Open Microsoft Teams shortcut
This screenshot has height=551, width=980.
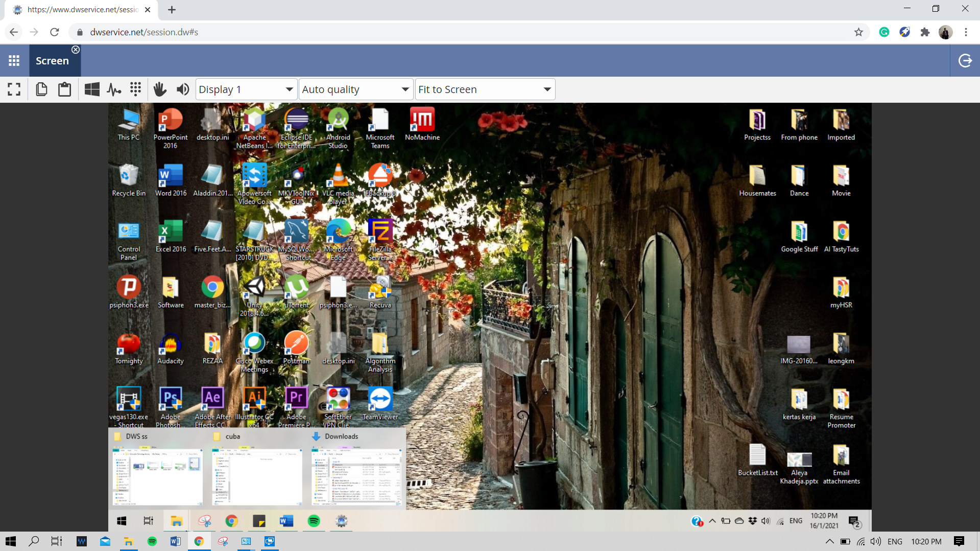[380, 128]
